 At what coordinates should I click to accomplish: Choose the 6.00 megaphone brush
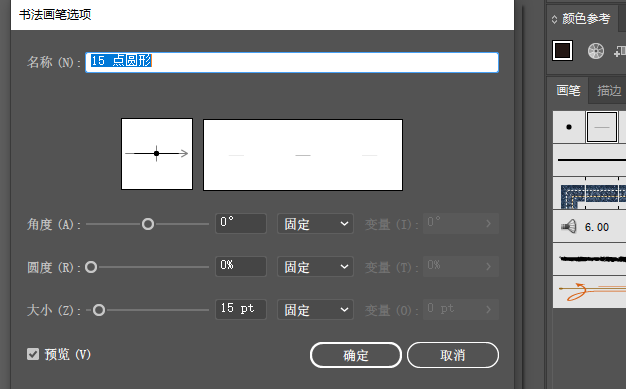(589, 227)
